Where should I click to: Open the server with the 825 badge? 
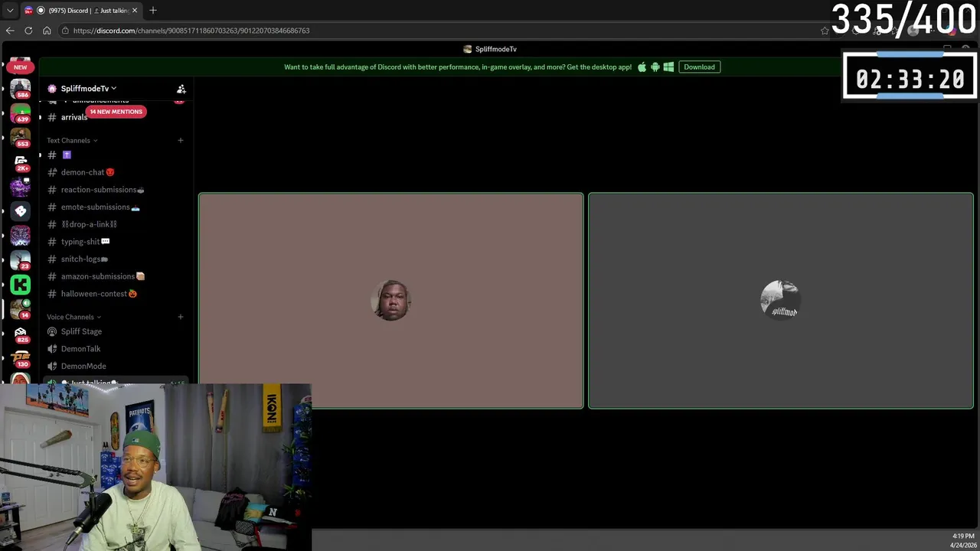[21, 334]
